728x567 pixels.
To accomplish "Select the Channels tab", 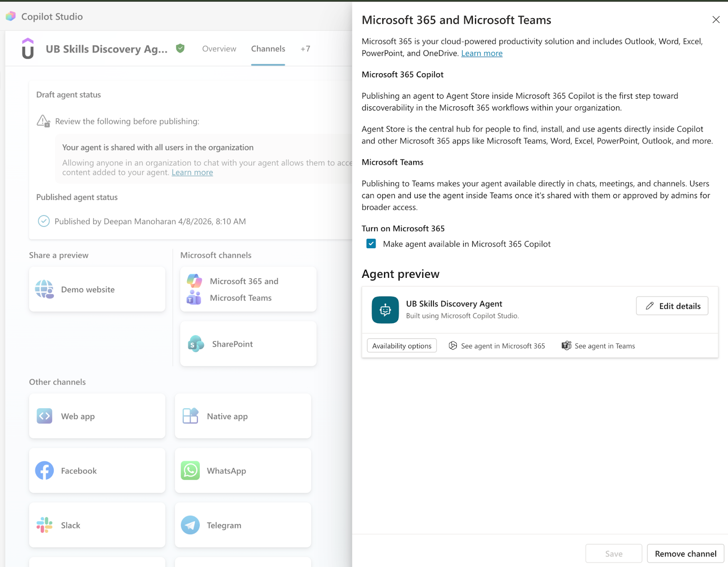I will [x=268, y=49].
